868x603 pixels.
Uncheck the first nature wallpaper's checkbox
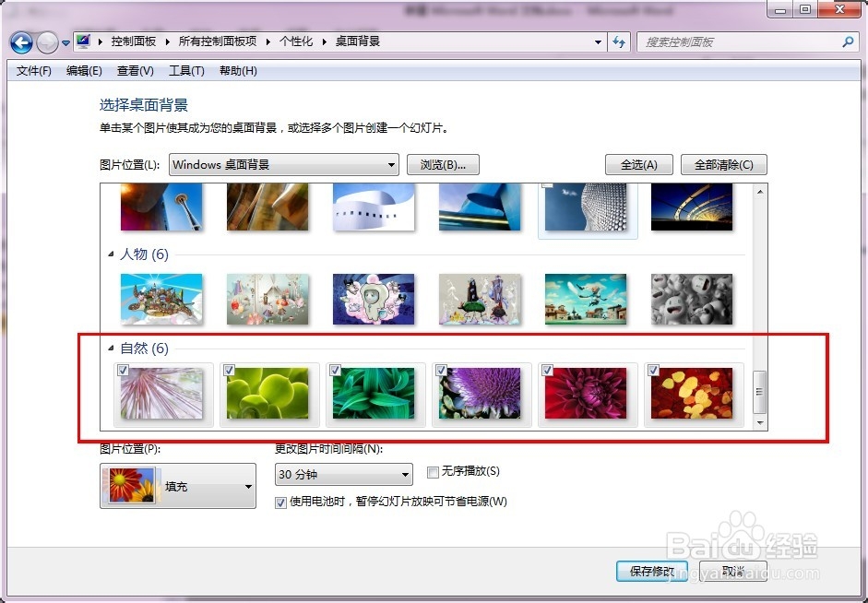click(x=122, y=370)
